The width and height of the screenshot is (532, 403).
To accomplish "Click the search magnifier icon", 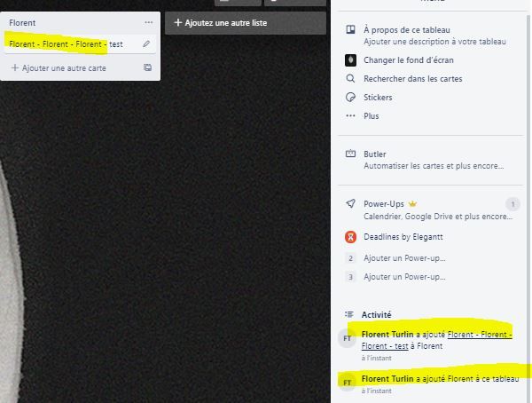I will 350,78.
